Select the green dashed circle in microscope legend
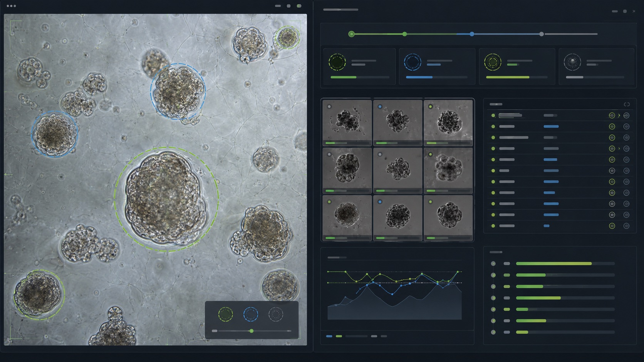The width and height of the screenshot is (644, 362). point(226,314)
